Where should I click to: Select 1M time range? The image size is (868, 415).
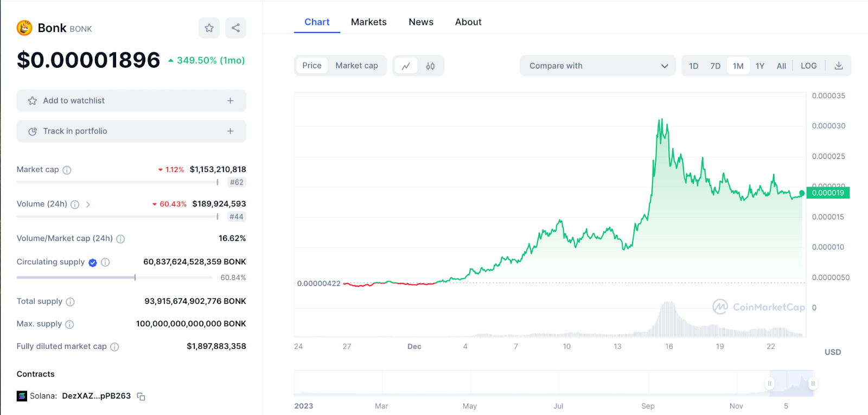[x=738, y=66]
